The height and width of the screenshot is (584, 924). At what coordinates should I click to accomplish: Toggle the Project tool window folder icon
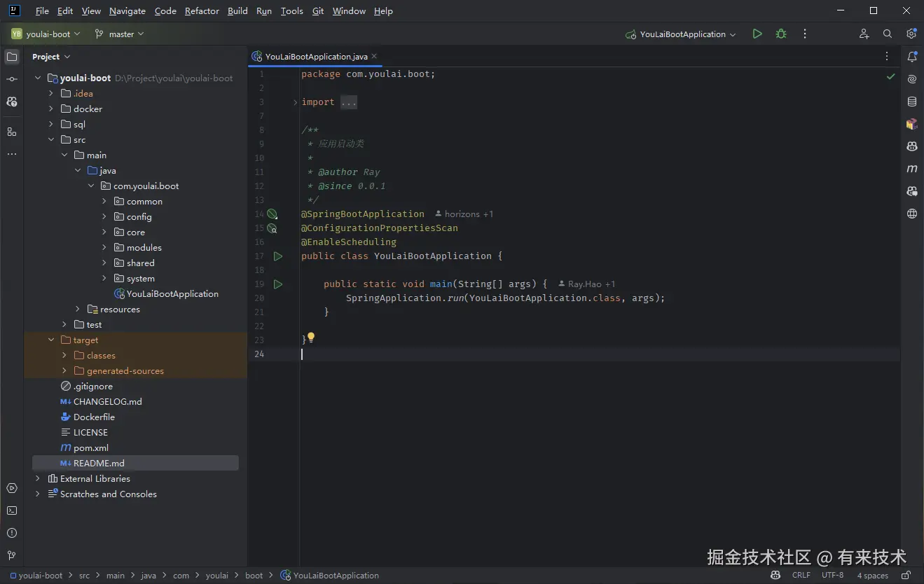point(12,57)
